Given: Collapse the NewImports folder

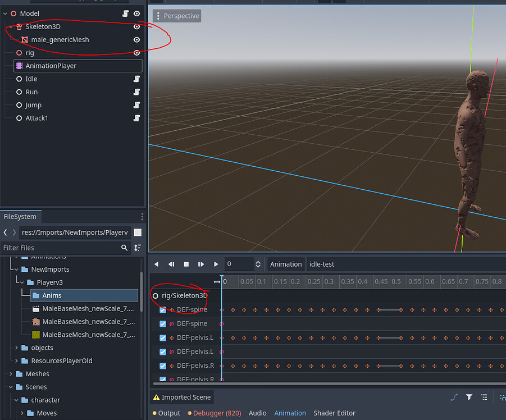Looking at the screenshot, I should [16, 269].
